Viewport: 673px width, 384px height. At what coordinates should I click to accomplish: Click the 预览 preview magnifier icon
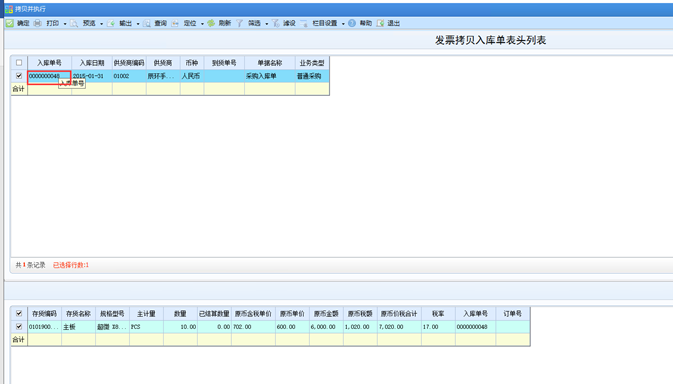[74, 23]
